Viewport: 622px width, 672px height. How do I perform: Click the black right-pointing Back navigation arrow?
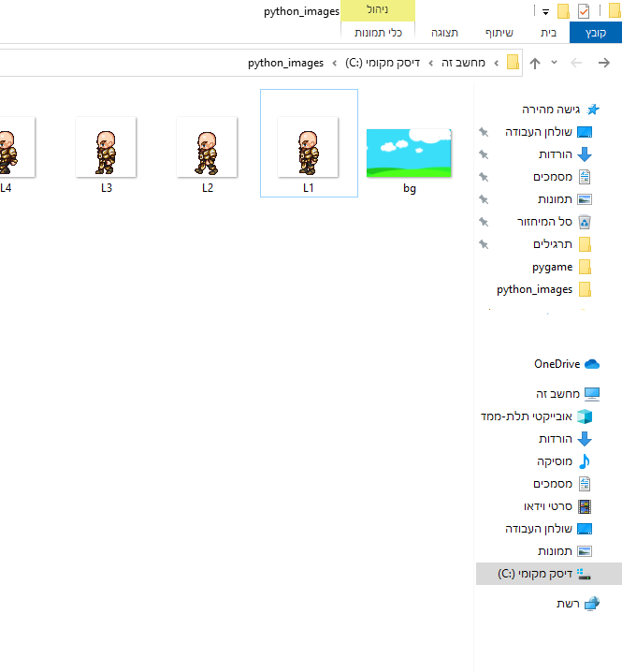pyautogui.click(x=604, y=63)
